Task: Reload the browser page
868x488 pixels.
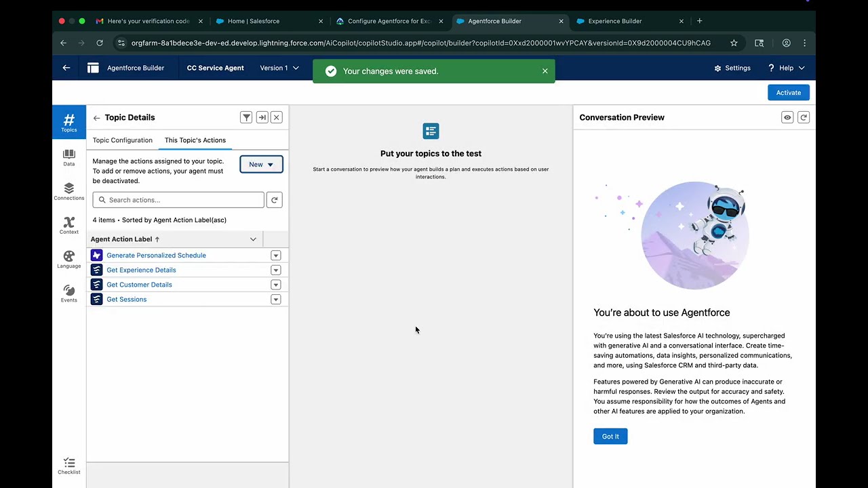Action: pos(100,43)
